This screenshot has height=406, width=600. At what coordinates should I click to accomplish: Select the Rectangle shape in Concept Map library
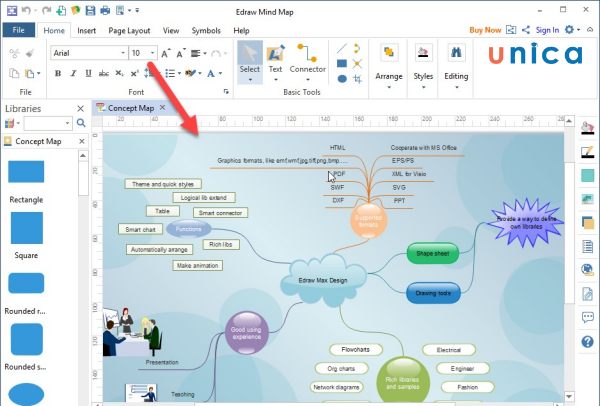click(26, 172)
